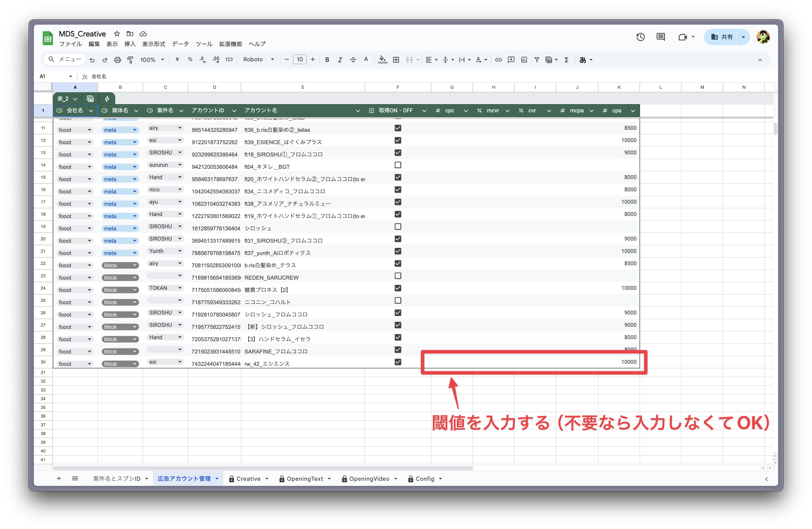The width and height of the screenshot is (812, 529).
Task: Select the paint format tool
Action: [x=130, y=59]
